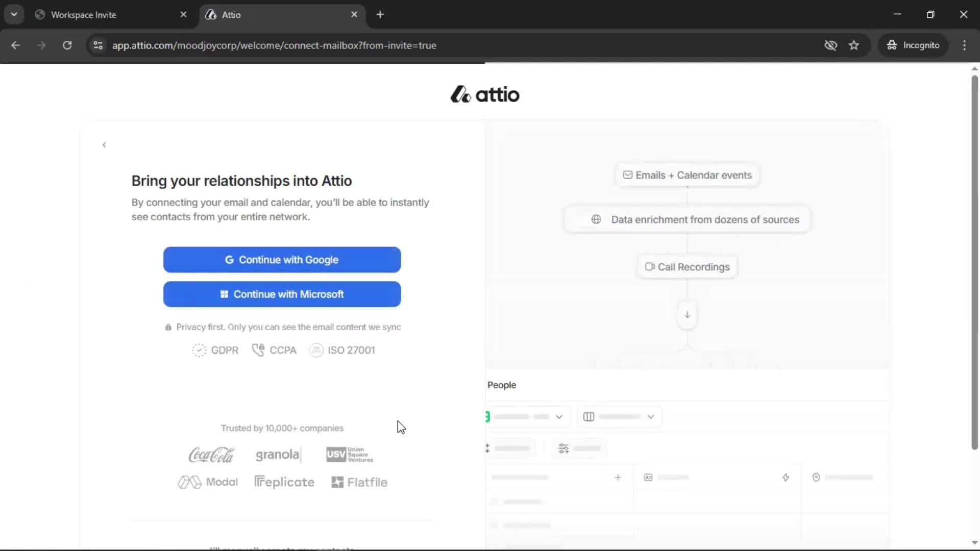
Task: Click the filter sliders icon under People
Action: [563, 448]
